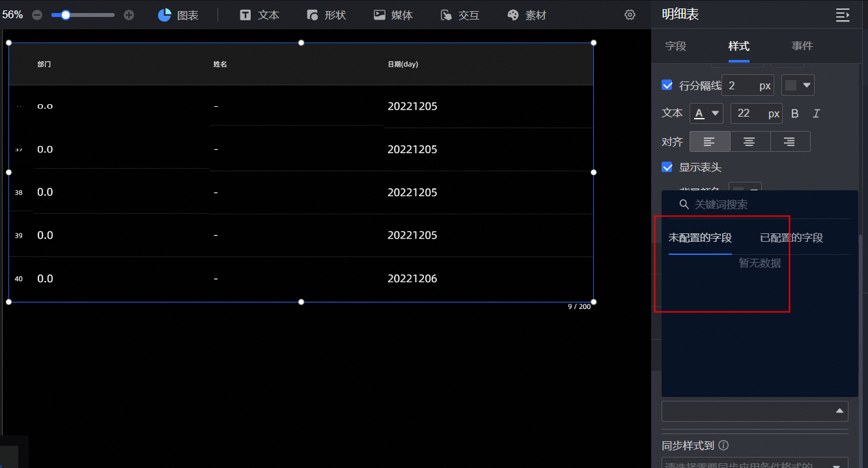Open the 交互 interaction tool
This screenshot has height=468, width=868.
[x=460, y=15]
